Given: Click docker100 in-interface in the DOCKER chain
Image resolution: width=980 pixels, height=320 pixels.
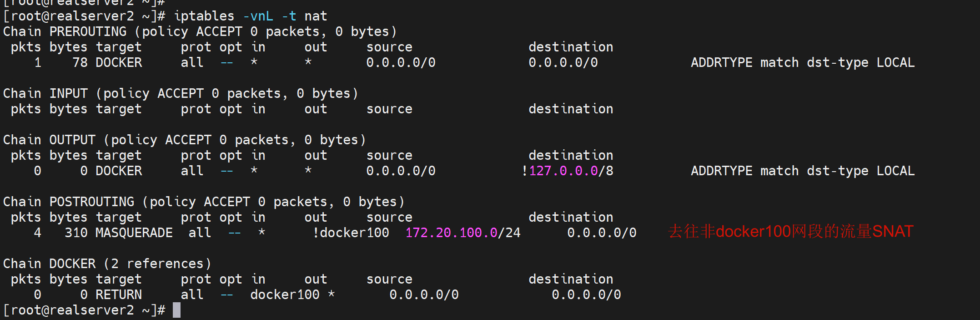Looking at the screenshot, I should pyautogui.click(x=285, y=295).
